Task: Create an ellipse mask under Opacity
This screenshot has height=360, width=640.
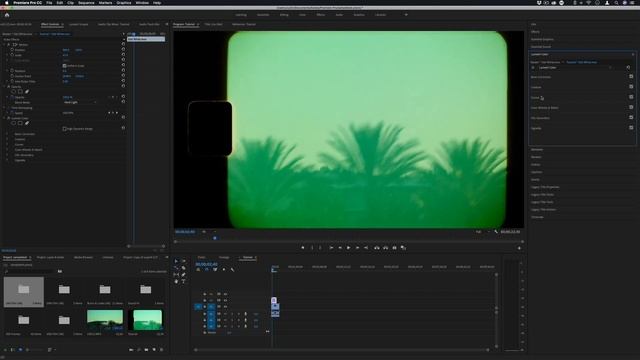Action: (x=13, y=92)
